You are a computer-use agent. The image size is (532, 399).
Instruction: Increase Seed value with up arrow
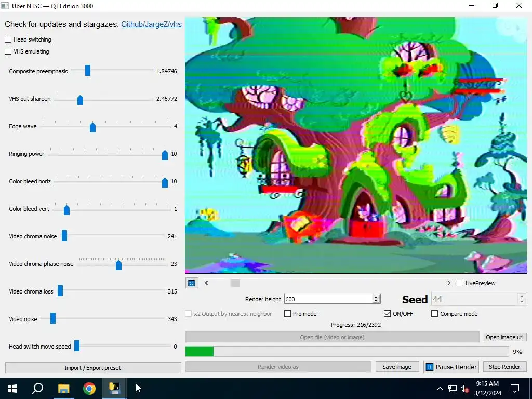[522, 296]
